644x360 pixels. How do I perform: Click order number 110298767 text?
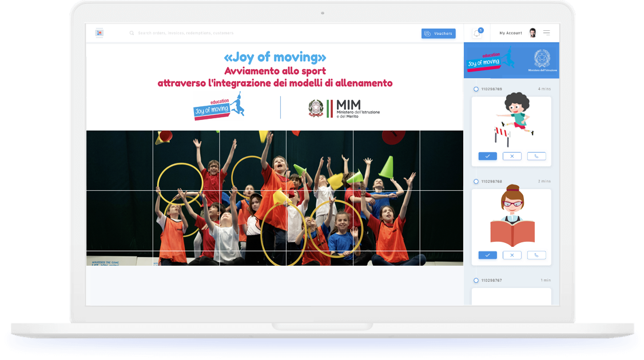(x=492, y=281)
